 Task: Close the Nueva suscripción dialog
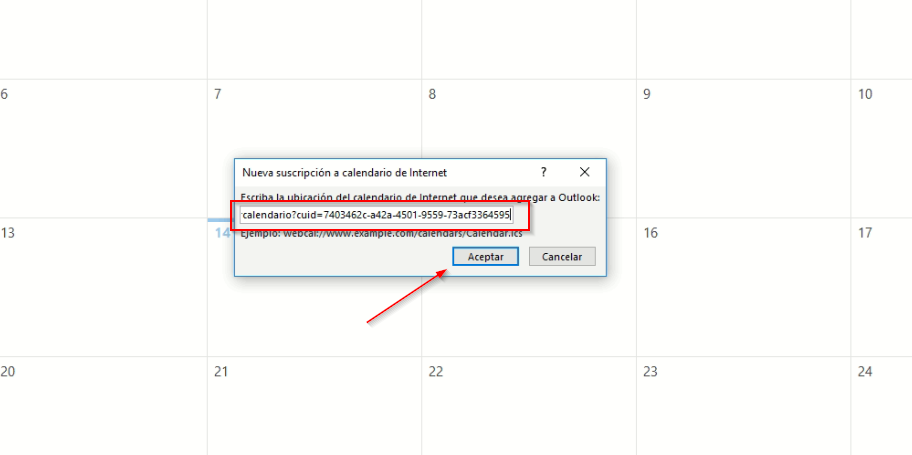click(585, 172)
